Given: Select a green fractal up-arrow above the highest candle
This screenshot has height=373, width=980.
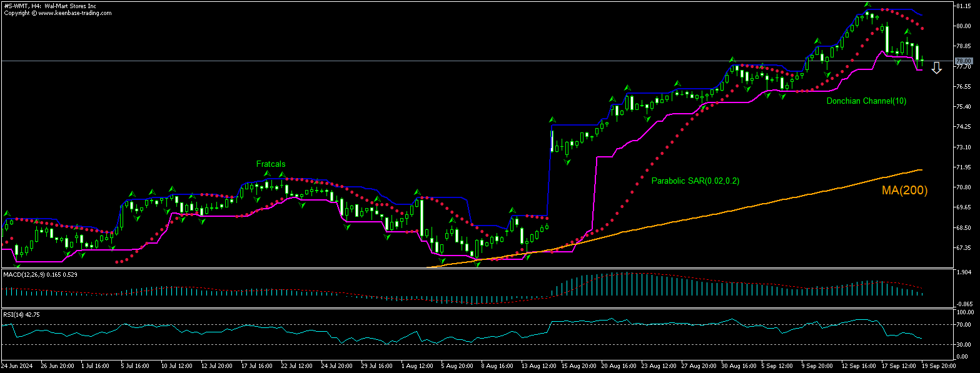Looking at the screenshot, I should pyautogui.click(x=867, y=4).
